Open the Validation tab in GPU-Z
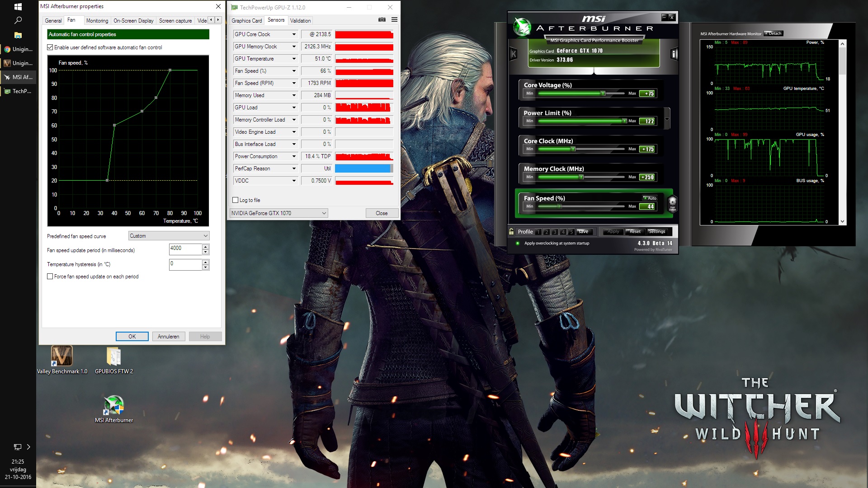 coord(301,21)
